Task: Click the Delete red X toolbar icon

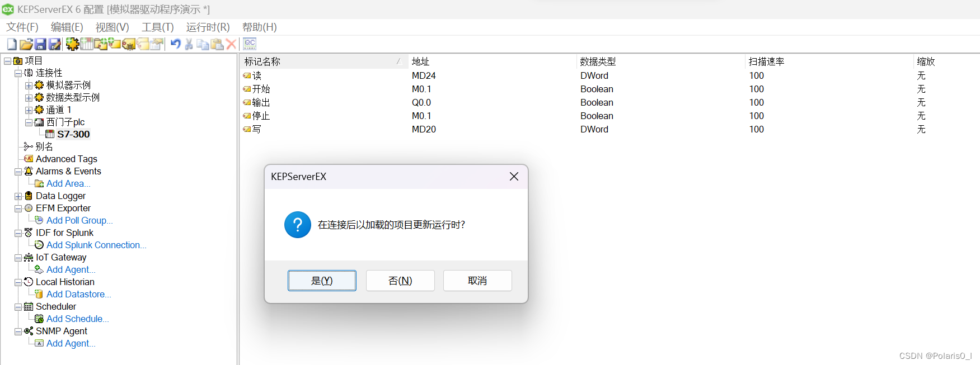Action: tap(231, 44)
